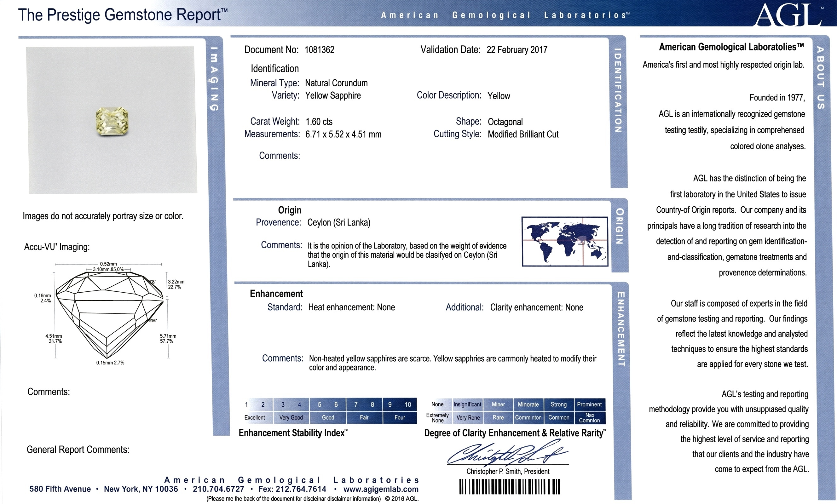This screenshot has height=504, width=837.
Task: Select diagram measurement '4.51mm 31.7%'
Action: click(54, 339)
